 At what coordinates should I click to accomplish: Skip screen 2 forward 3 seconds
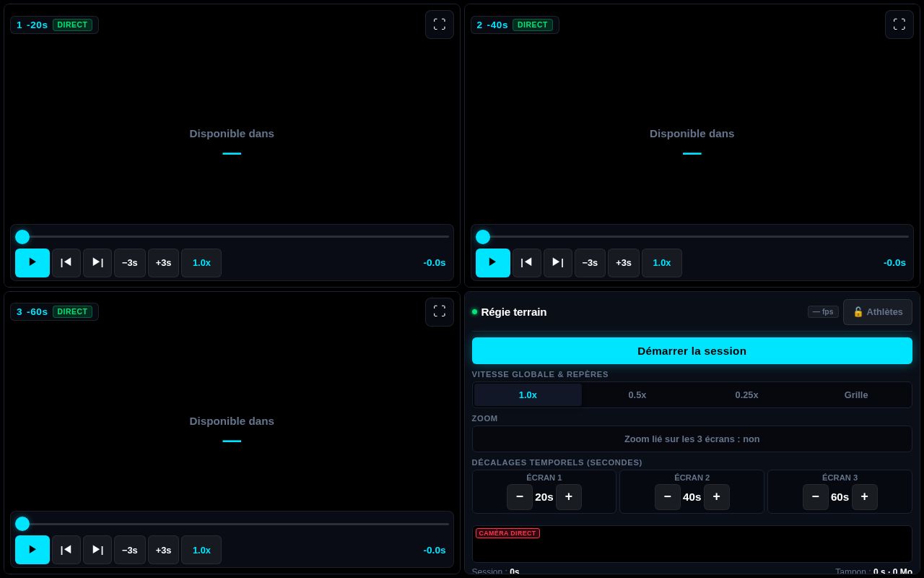point(624,263)
